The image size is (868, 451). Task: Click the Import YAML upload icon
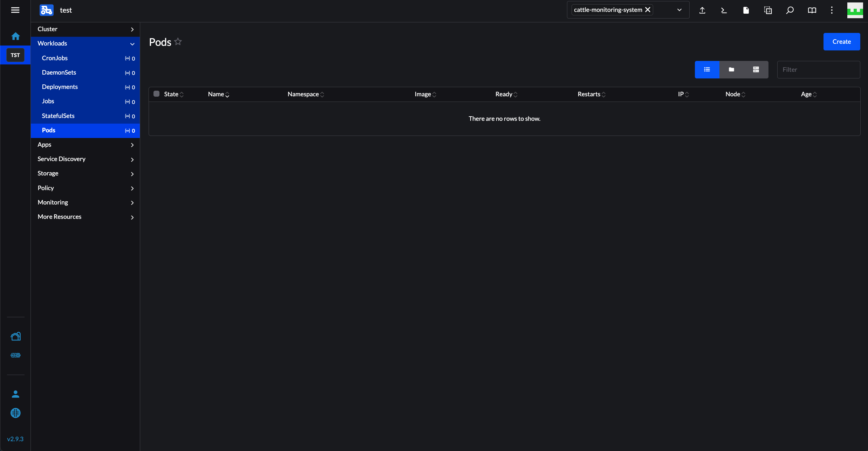click(x=702, y=10)
